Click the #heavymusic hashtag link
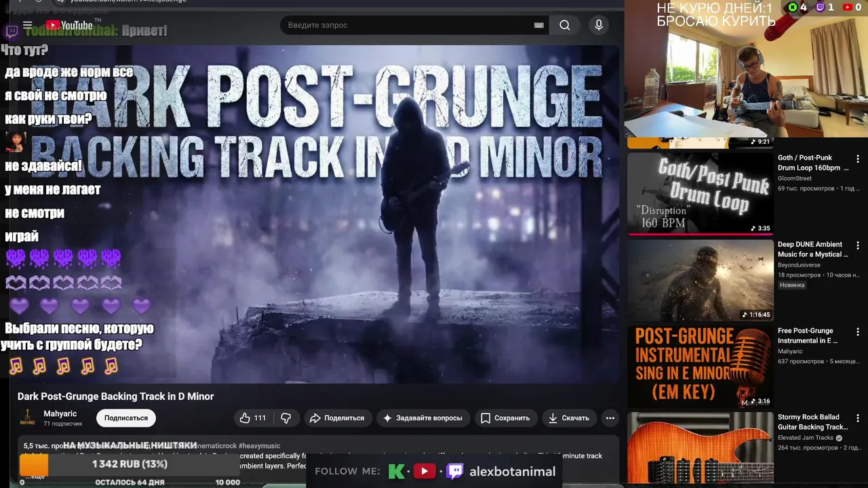 tap(259, 446)
